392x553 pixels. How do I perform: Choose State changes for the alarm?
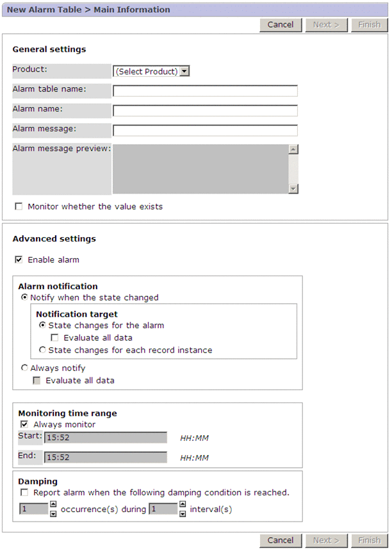pyautogui.click(x=43, y=326)
